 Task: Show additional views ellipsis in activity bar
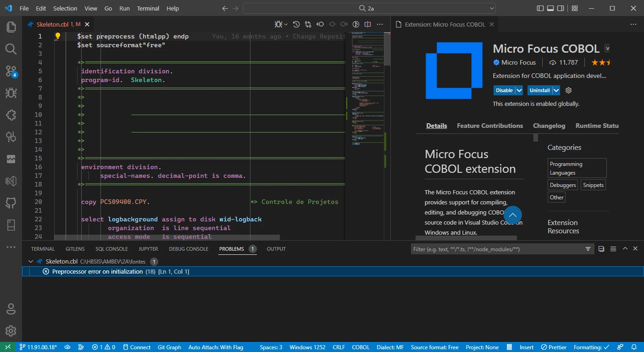[11, 247]
